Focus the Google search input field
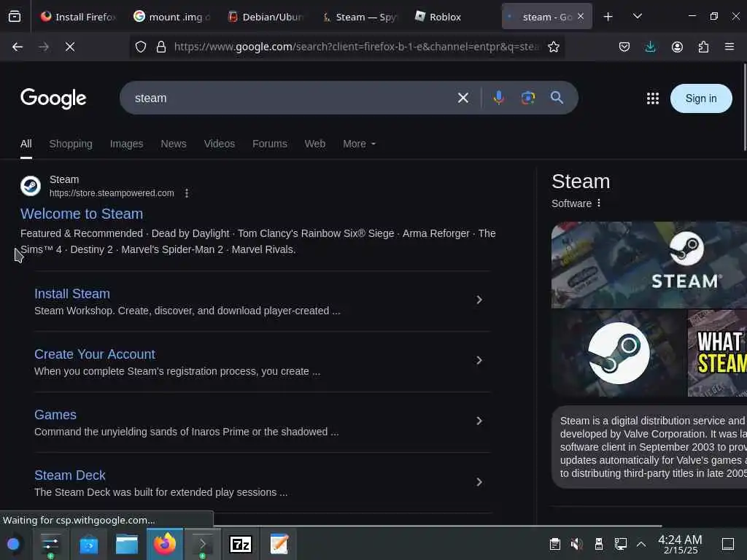Image resolution: width=747 pixels, height=560 pixels. (x=290, y=98)
